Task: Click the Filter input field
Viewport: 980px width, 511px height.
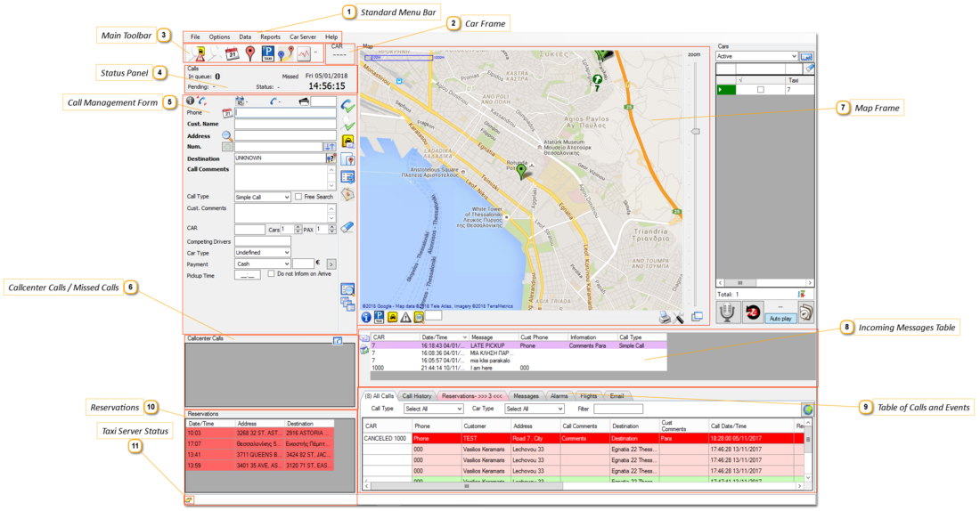Action: point(618,409)
